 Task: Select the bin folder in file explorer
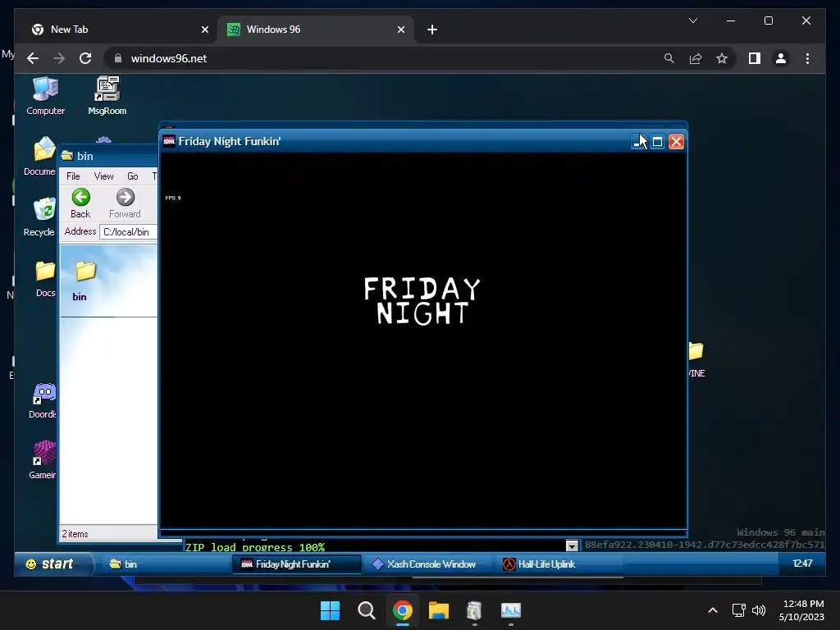(84, 282)
